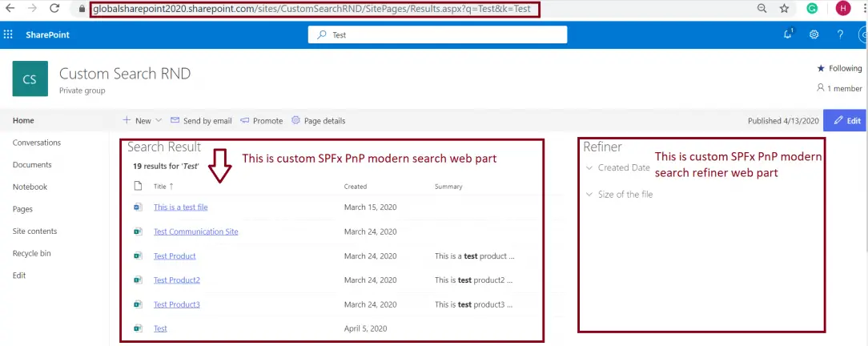The width and height of the screenshot is (868, 346).
Task: Open the Test Product3 link
Action: (x=177, y=304)
